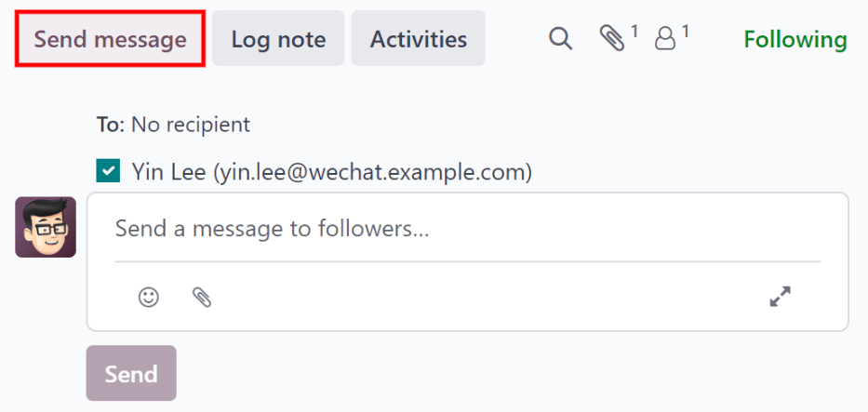Click the bold 'To:' label
This screenshot has height=412, width=868.
pos(111,124)
